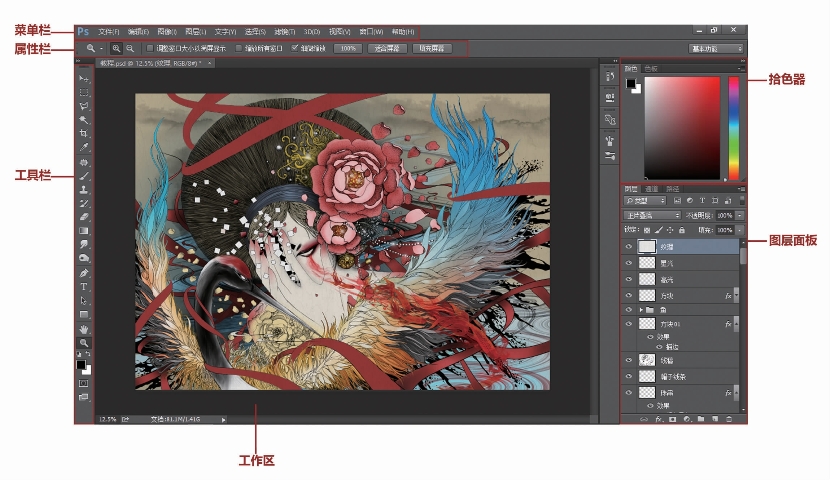Click the 适合屏幕 button
The image size is (830, 480).
386,48
